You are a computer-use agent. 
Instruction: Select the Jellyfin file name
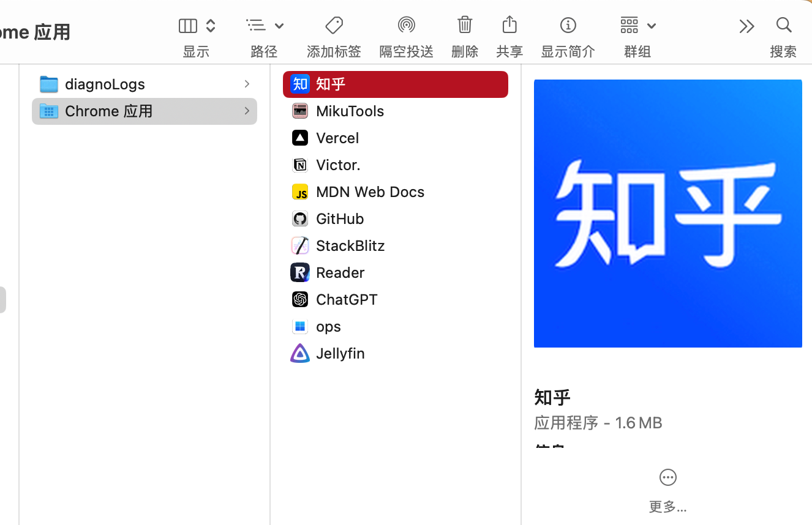point(340,353)
